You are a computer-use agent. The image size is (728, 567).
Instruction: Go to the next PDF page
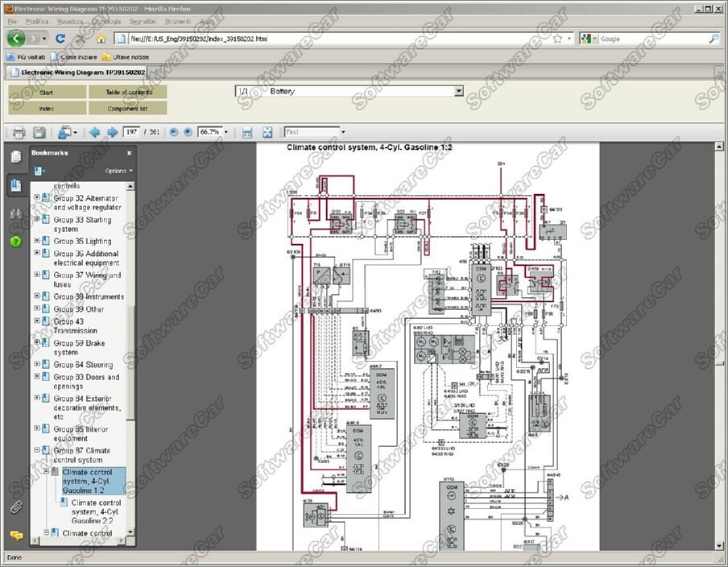point(112,132)
